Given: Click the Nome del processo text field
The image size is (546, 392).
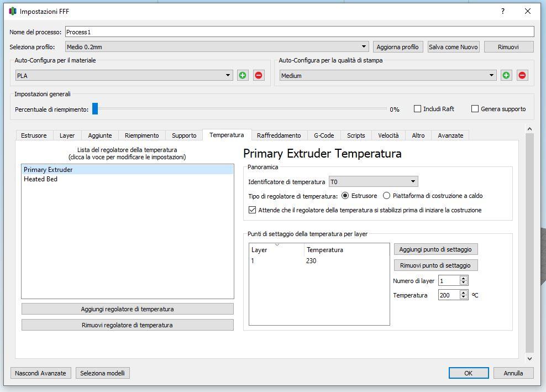Looking at the screenshot, I should [x=299, y=32].
